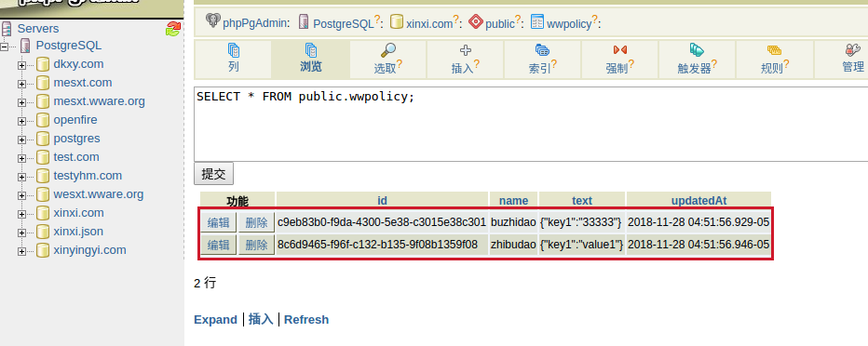Edit the zhibudao row

click(x=218, y=245)
